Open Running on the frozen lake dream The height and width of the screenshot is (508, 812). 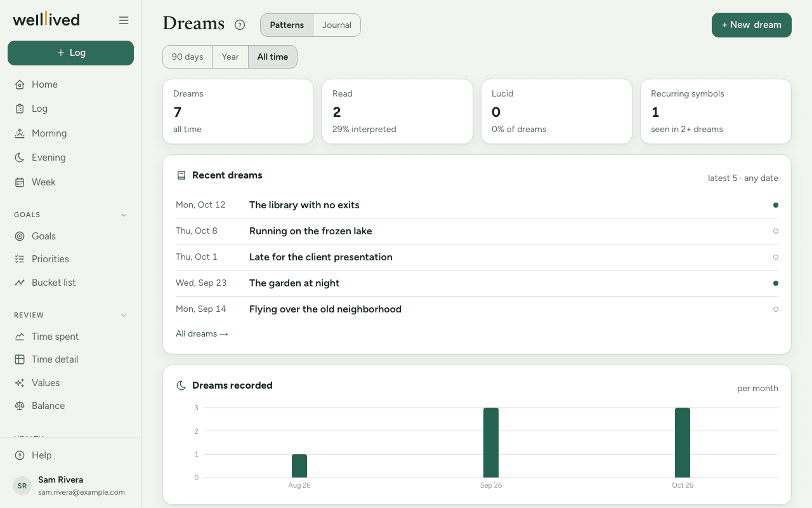coord(477,231)
